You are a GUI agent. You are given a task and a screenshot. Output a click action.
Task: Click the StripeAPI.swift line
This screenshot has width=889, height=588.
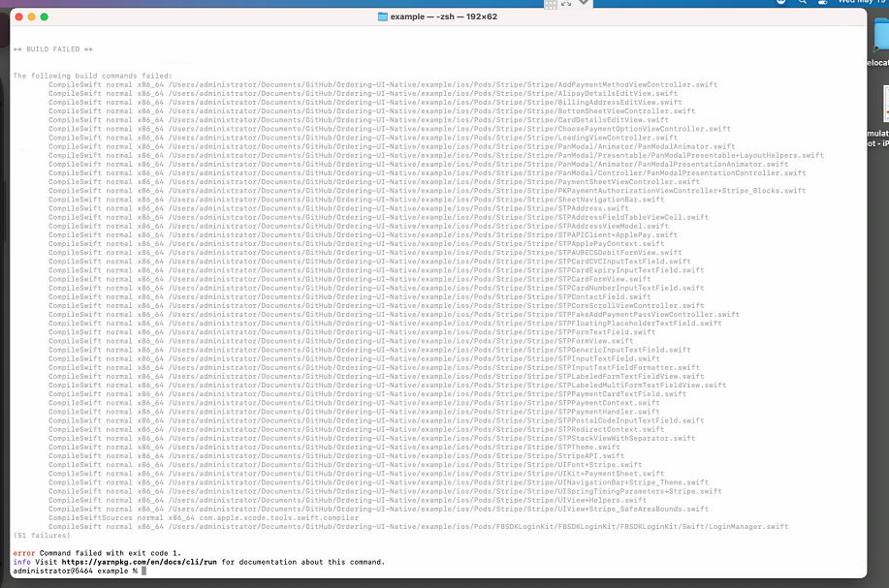click(x=336, y=455)
